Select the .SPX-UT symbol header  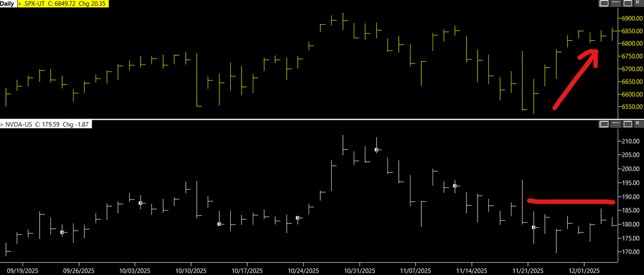pos(63,4)
